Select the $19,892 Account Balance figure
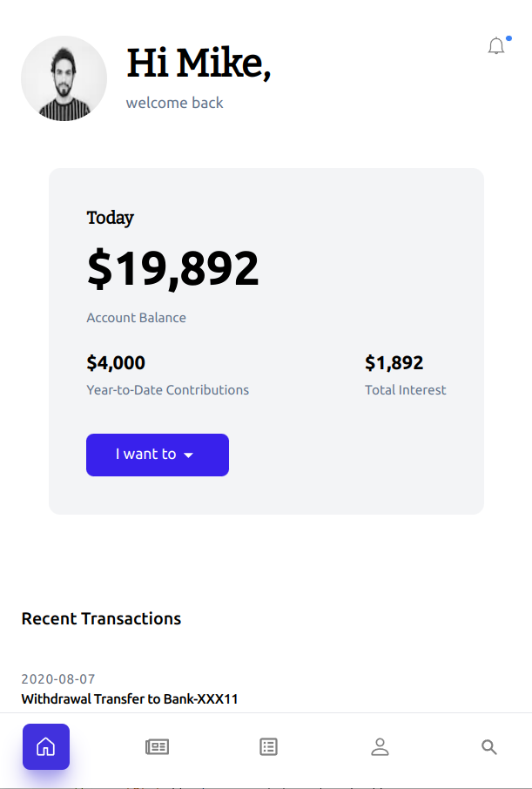Image resolution: width=532 pixels, height=789 pixels. (x=172, y=268)
